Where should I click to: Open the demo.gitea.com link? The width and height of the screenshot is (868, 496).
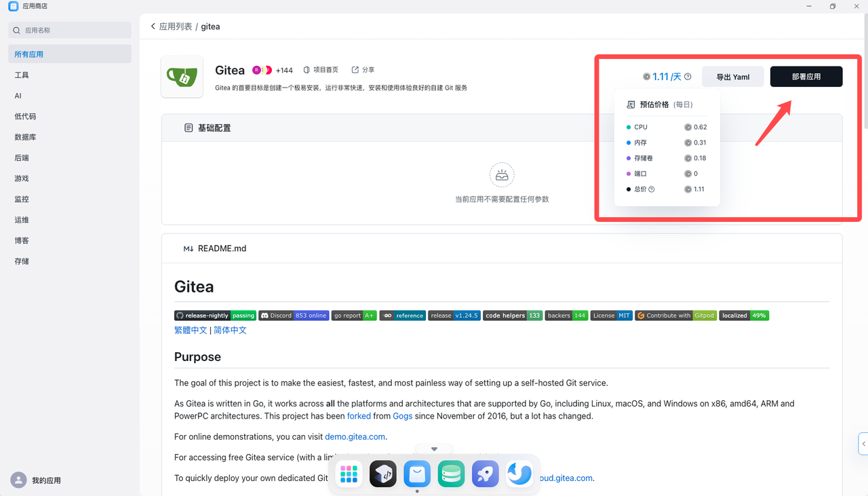coord(355,437)
